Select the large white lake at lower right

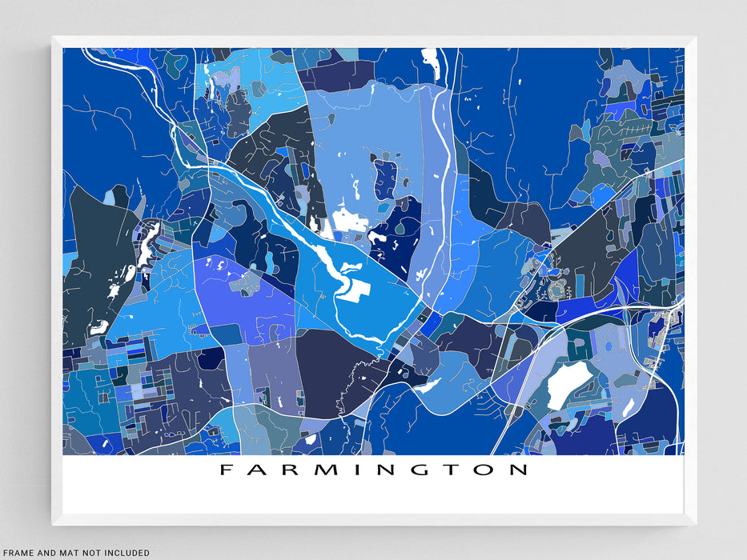click(569, 383)
